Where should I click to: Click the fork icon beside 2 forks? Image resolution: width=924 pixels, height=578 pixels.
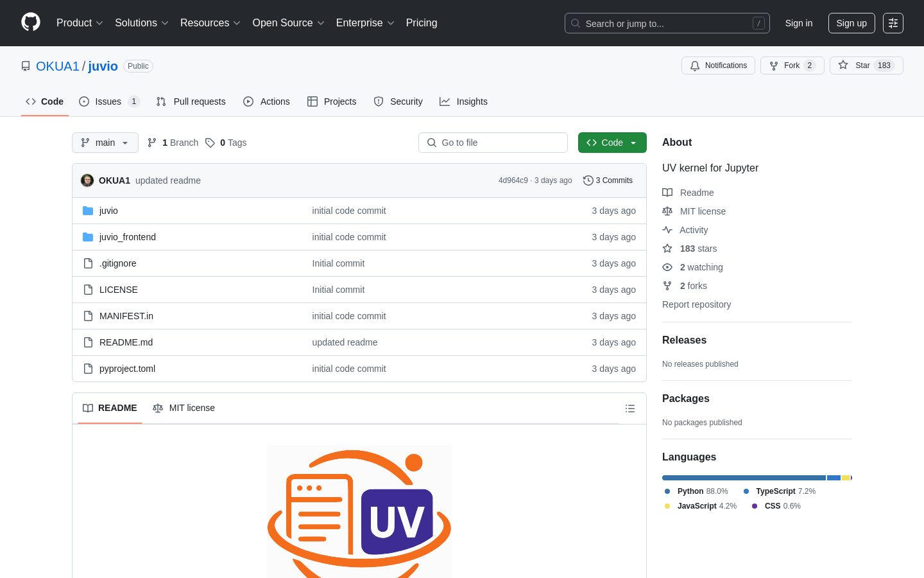667,286
